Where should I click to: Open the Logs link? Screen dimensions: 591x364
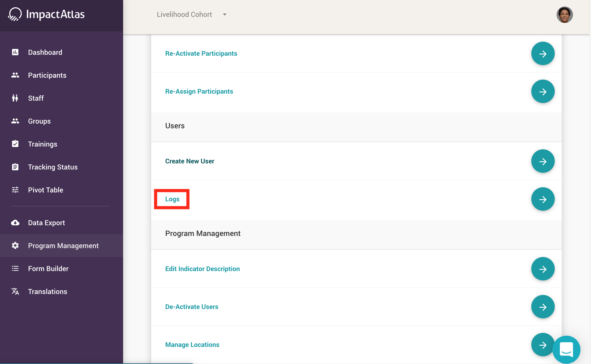pyautogui.click(x=172, y=199)
